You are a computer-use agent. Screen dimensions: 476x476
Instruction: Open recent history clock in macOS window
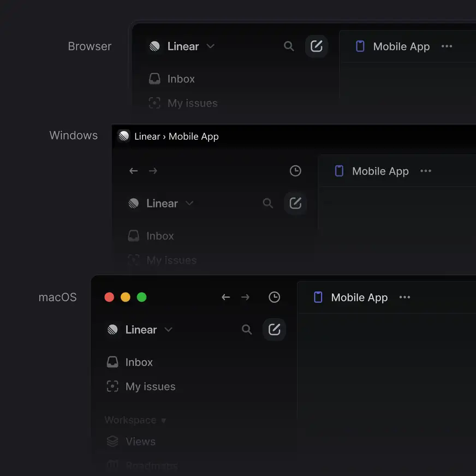[x=275, y=297]
